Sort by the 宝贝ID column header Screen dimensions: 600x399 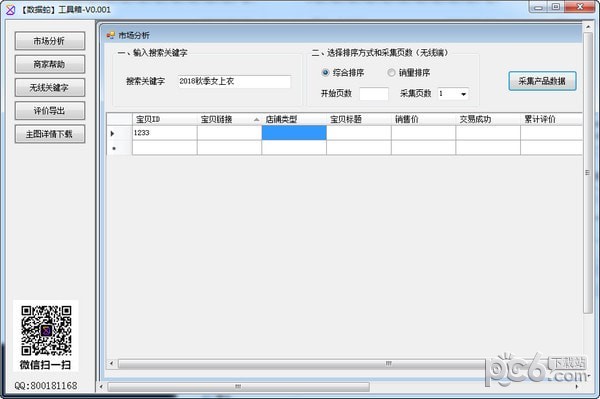(165, 119)
